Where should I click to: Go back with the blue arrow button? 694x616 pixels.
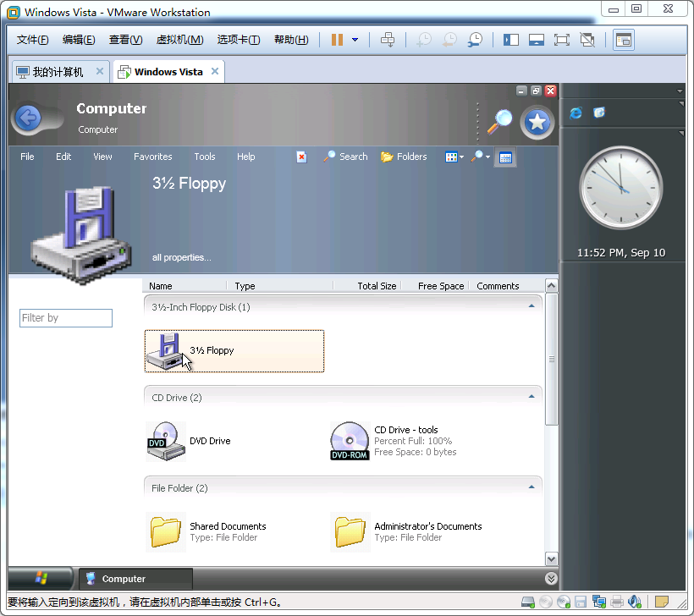(28, 118)
